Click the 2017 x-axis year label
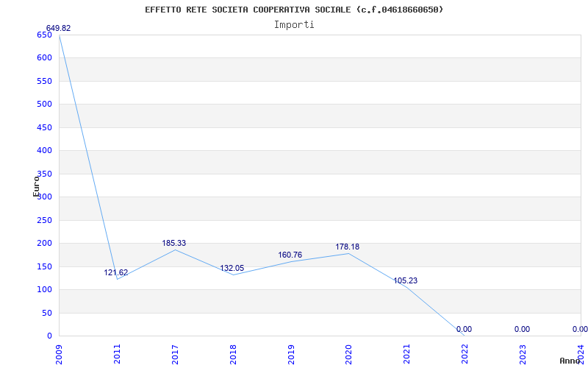This screenshot has height=368, width=588. 175,354
